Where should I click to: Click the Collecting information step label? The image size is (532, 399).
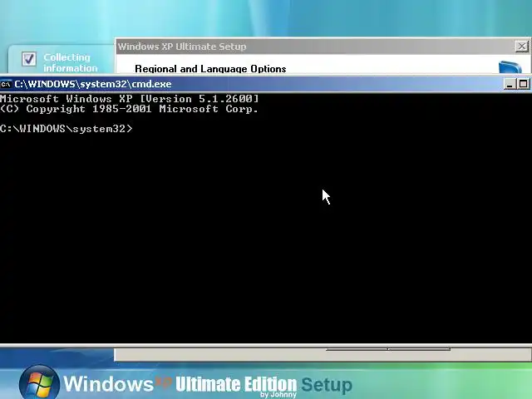pyautogui.click(x=70, y=63)
